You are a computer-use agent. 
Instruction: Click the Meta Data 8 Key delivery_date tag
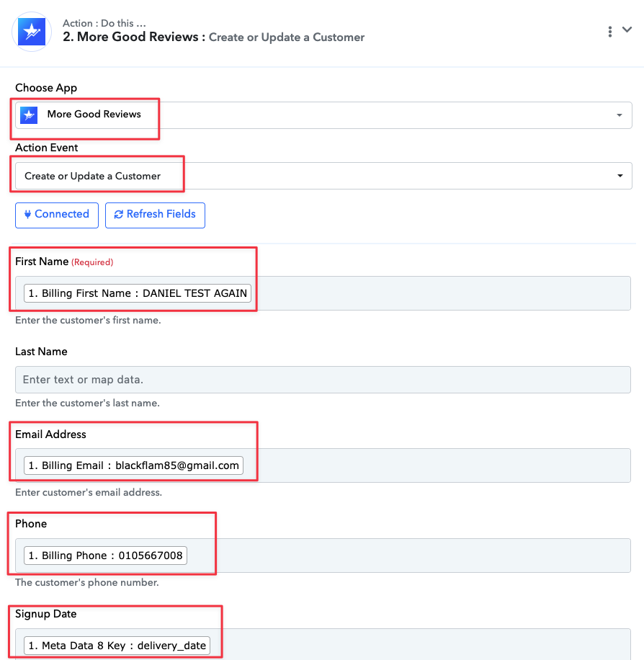[x=118, y=646]
